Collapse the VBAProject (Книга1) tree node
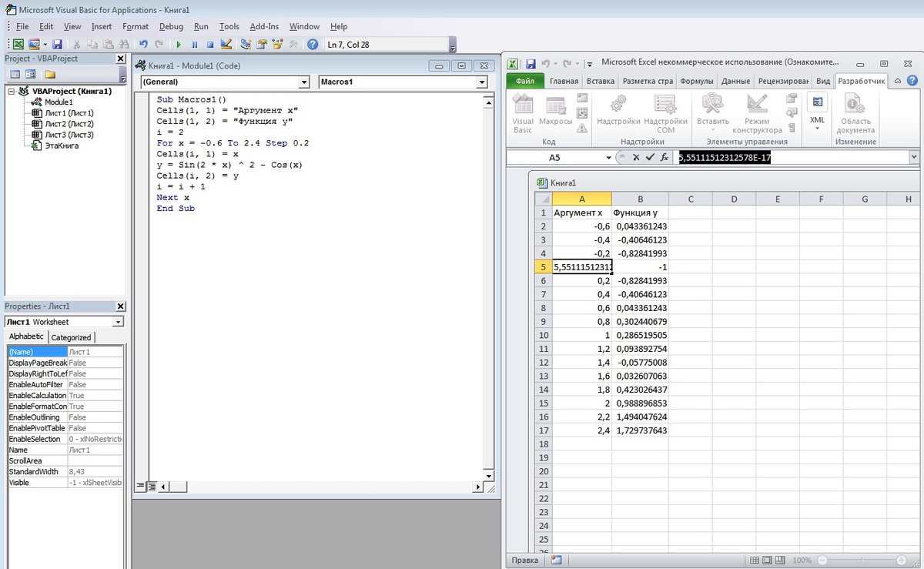 click(x=12, y=91)
